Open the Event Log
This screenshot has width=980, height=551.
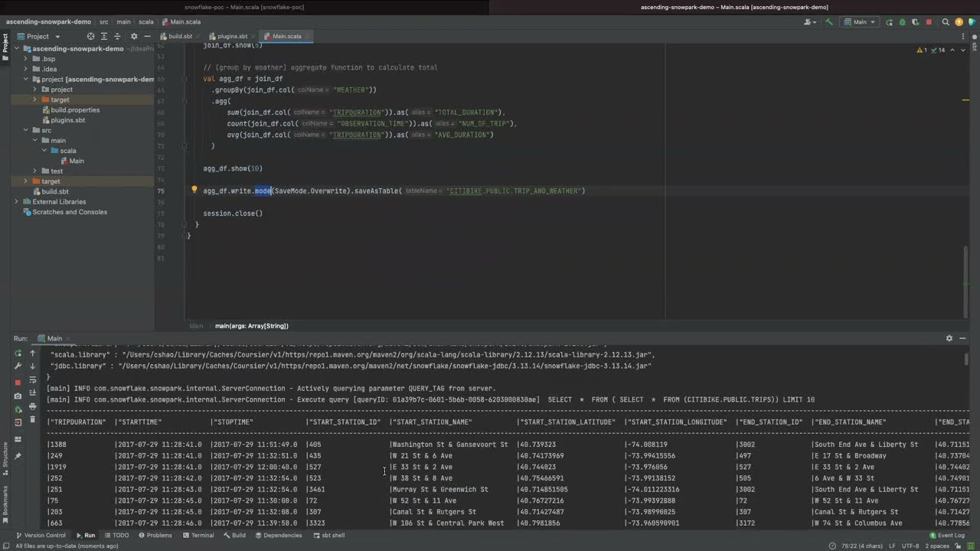(x=946, y=535)
